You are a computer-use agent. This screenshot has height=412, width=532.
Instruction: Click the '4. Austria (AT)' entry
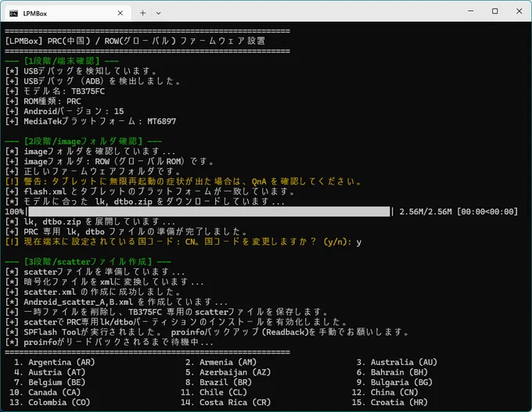49,372
